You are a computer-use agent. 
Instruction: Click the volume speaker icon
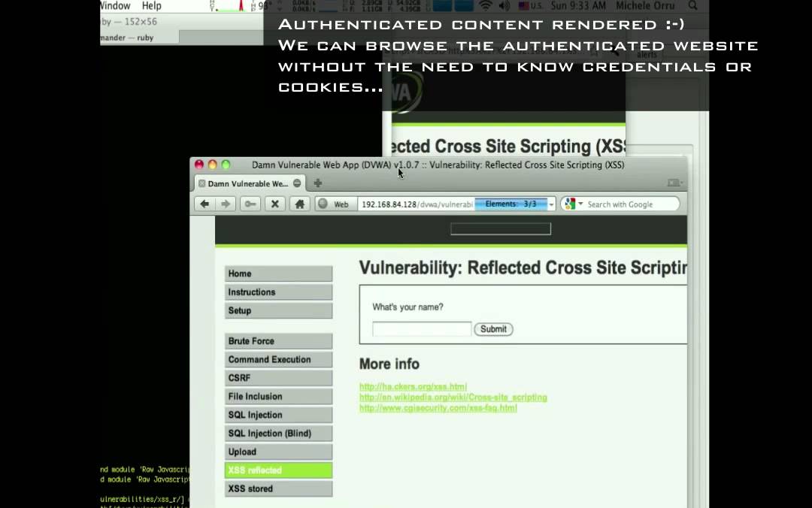coord(504,6)
